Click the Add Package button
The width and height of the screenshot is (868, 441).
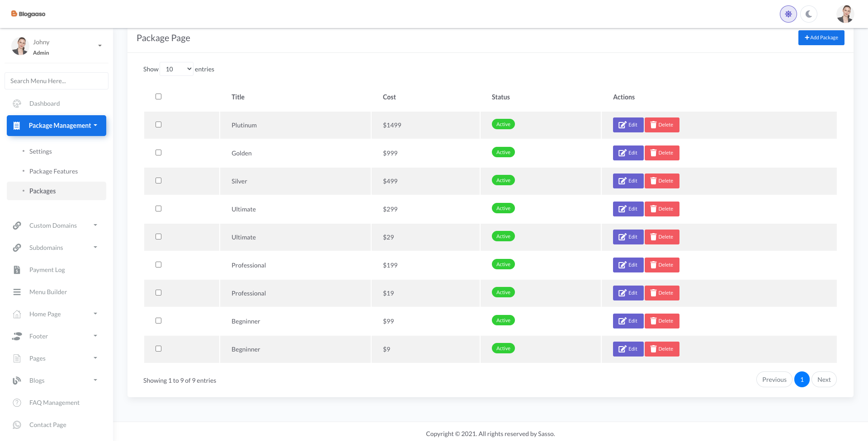tap(821, 38)
